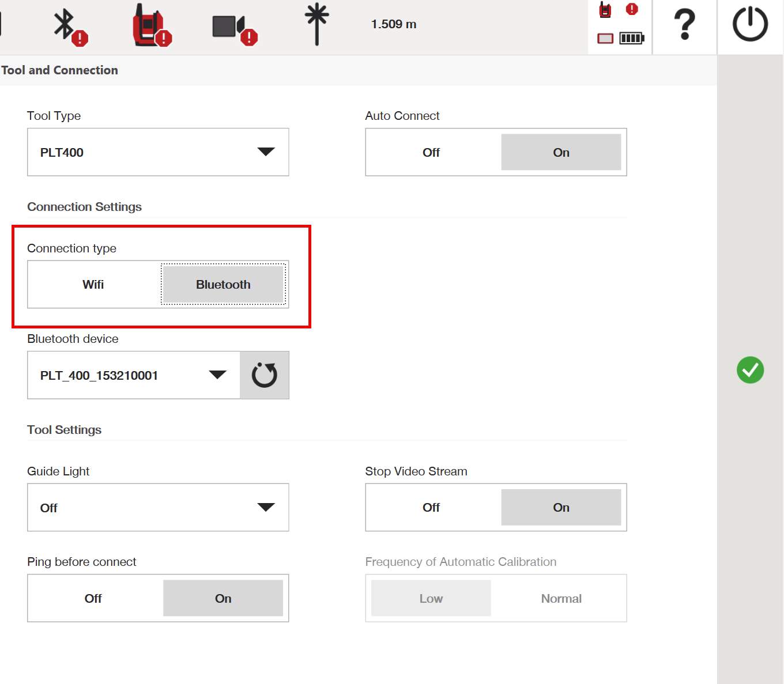Open the Tool Type PLT400 dropdown
Viewport: 784px width, 684px height.
pyautogui.click(x=157, y=152)
